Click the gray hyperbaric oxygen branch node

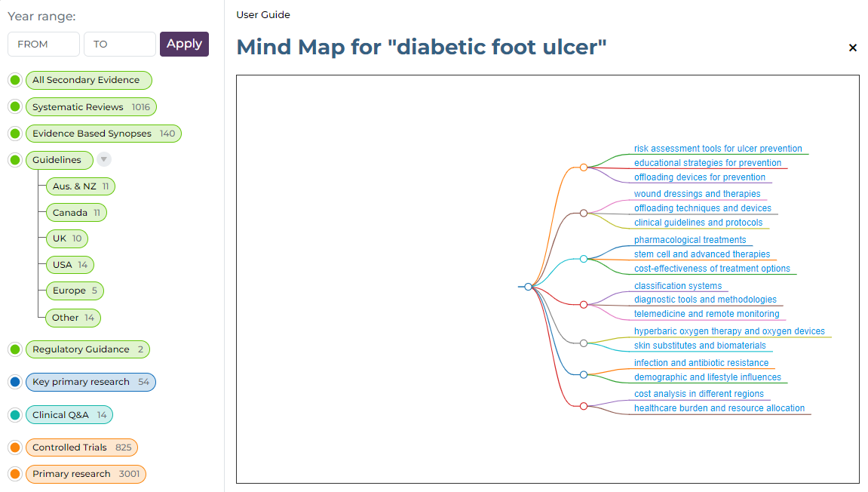584,343
